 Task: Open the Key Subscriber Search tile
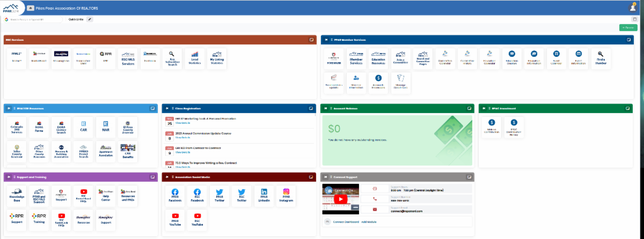(x=172, y=58)
